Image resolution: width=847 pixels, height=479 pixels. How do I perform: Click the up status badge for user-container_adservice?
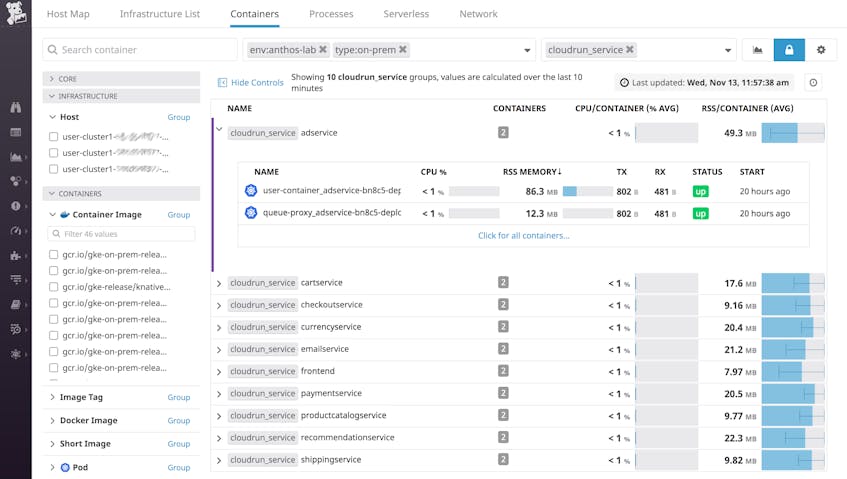700,191
